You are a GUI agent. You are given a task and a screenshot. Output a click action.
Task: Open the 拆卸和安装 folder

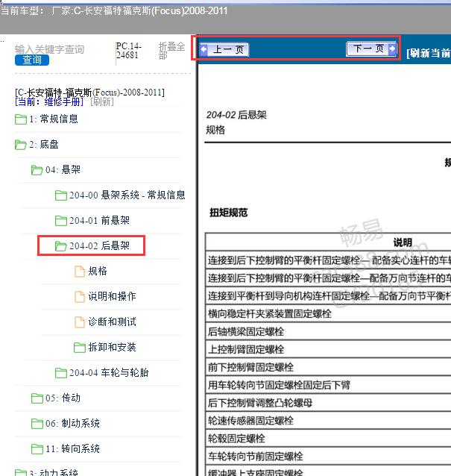click(x=112, y=347)
